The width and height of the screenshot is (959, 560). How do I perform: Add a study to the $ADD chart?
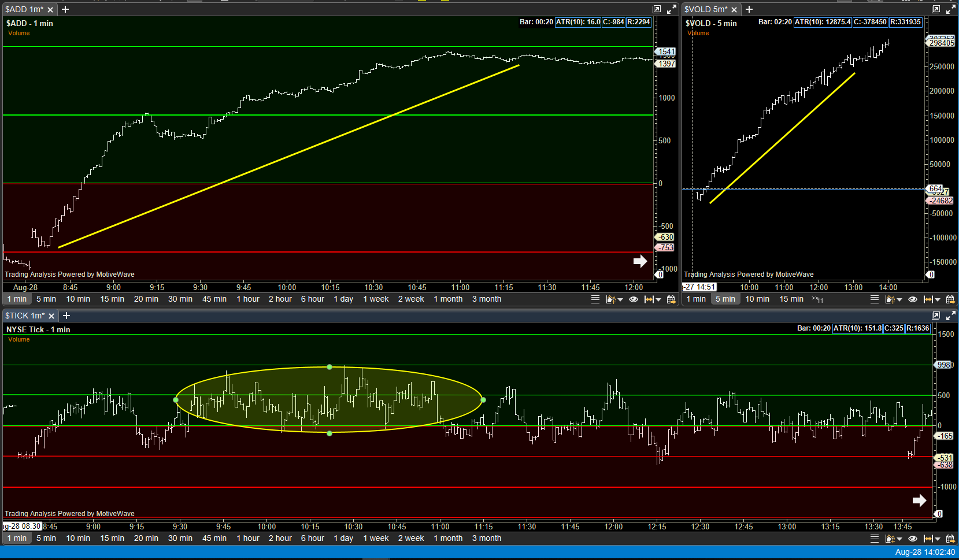click(610, 299)
